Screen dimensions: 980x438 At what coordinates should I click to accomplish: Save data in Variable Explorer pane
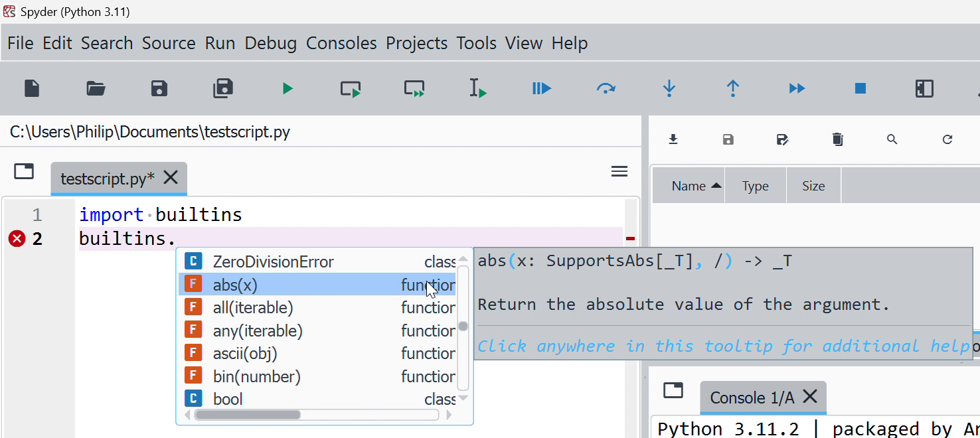click(728, 139)
